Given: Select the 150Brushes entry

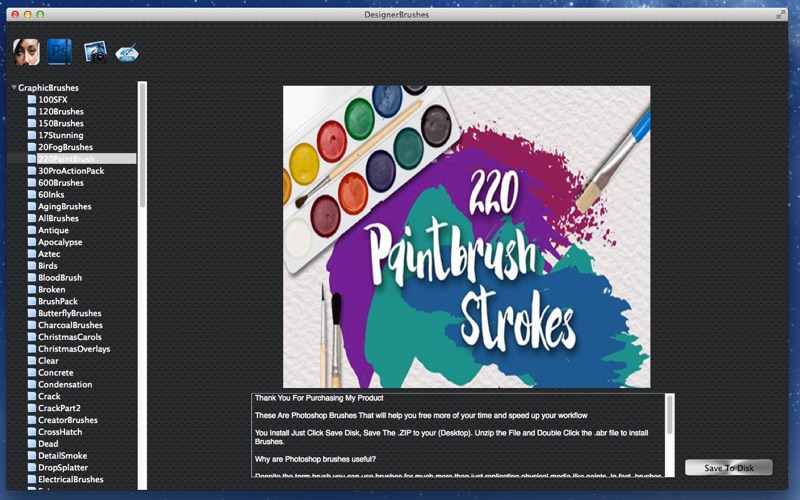Looking at the screenshot, I should pos(61,123).
